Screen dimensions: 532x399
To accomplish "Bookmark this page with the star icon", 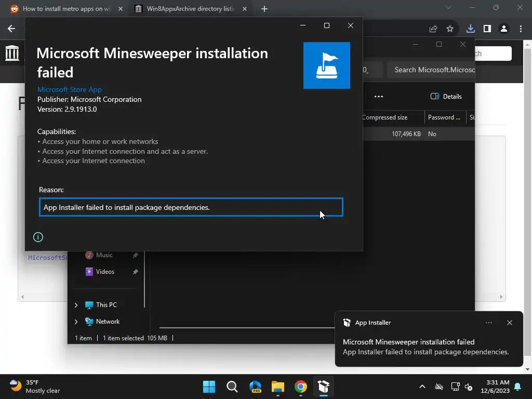I will pos(450,29).
